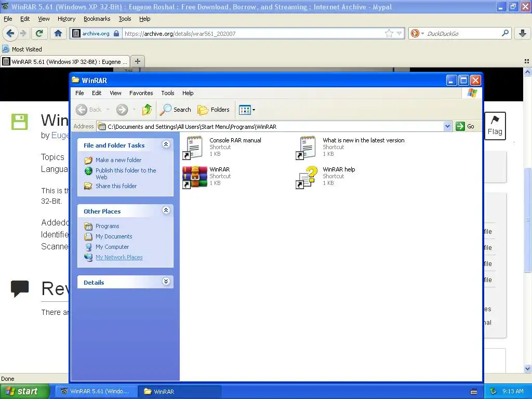Screen dimensions: 532x399
Task: Click the search magnifier icon in browser
Action: 505,33
